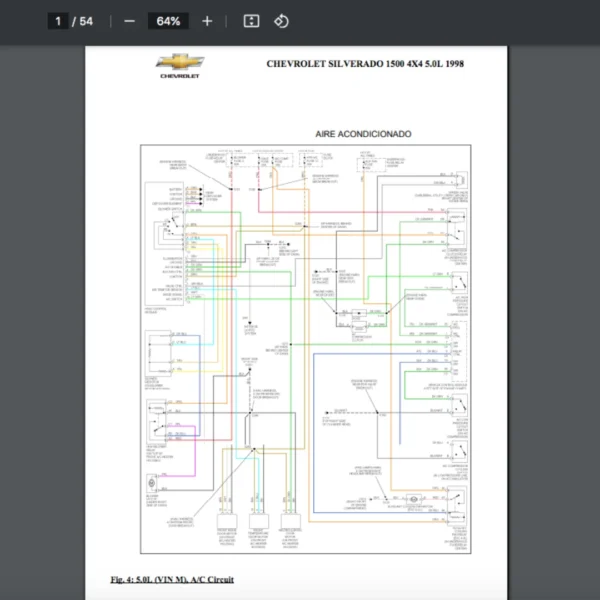Click the 64% zoom level field
The height and width of the screenshot is (600, 600).
[x=167, y=21]
